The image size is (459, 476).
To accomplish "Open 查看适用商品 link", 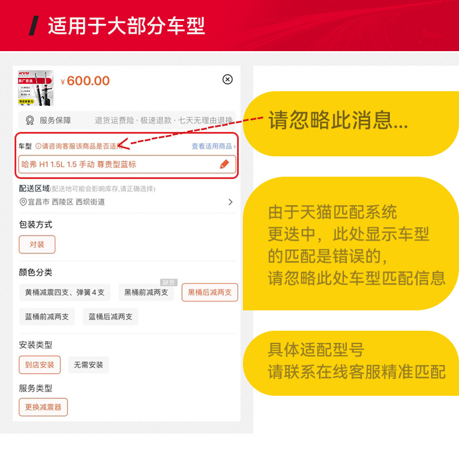I will point(213,146).
